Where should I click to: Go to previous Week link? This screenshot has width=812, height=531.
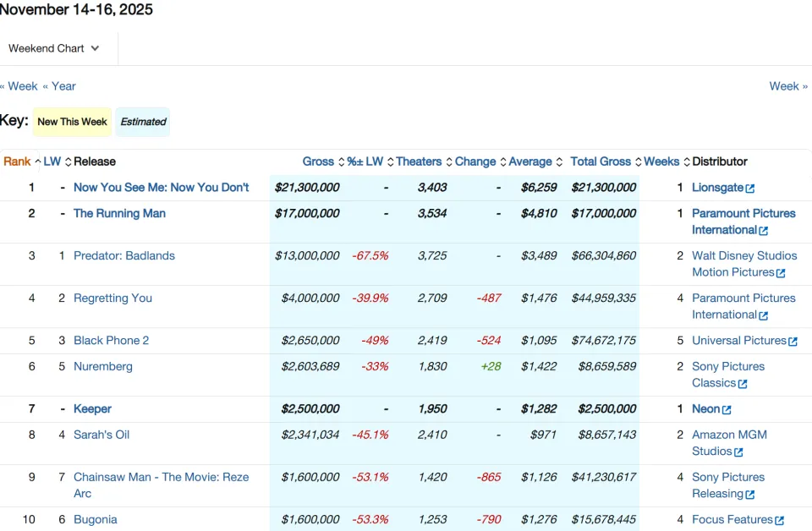pyautogui.click(x=19, y=86)
